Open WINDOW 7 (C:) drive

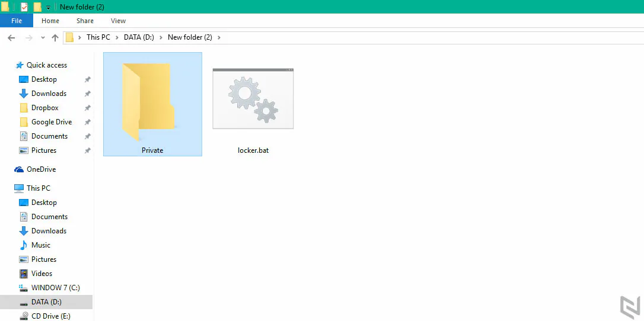(56, 288)
